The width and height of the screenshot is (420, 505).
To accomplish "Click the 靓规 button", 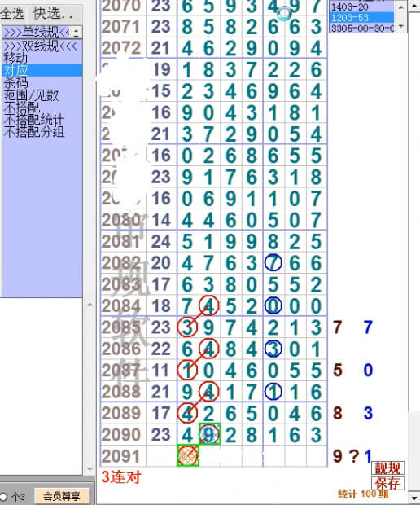I will tap(387, 468).
